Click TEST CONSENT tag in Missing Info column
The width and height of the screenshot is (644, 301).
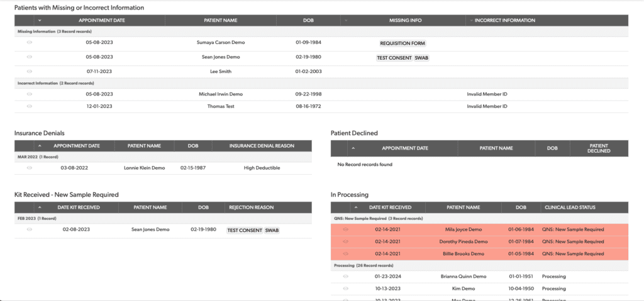(x=394, y=58)
